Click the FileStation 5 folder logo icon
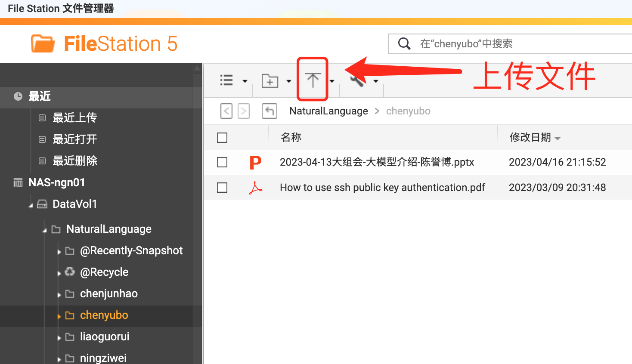This screenshot has height=364, width=632. (x=43, y=44)
